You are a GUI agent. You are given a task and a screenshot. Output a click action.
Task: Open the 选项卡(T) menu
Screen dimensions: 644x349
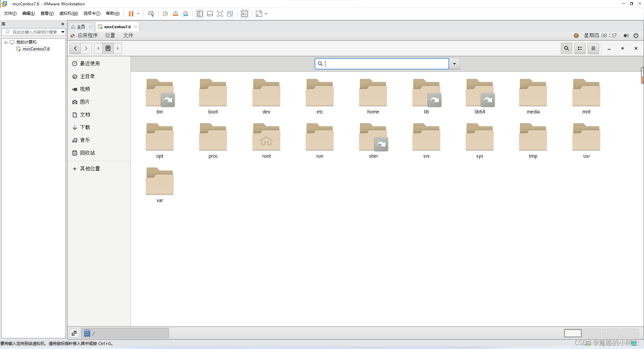[x=92, y=13]
